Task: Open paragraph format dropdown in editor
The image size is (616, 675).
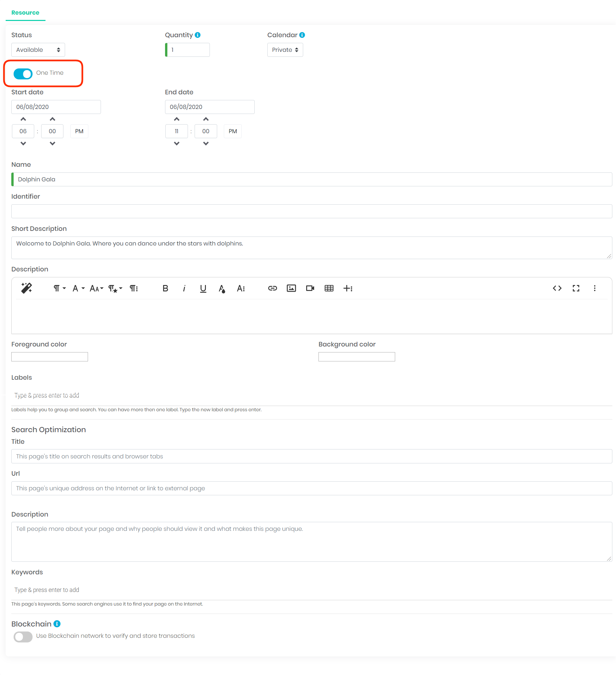Action: pos(59,288)
